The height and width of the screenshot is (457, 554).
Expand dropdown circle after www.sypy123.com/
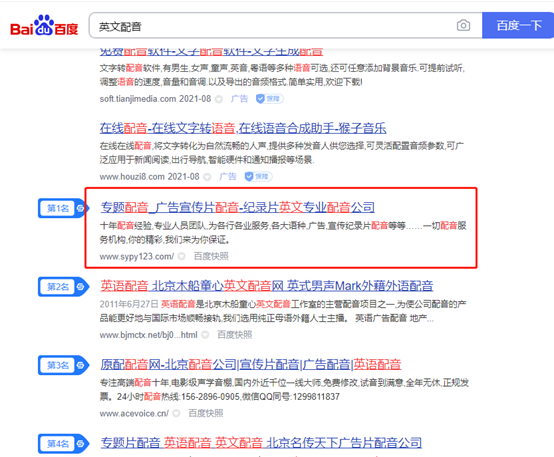point(182,257)
